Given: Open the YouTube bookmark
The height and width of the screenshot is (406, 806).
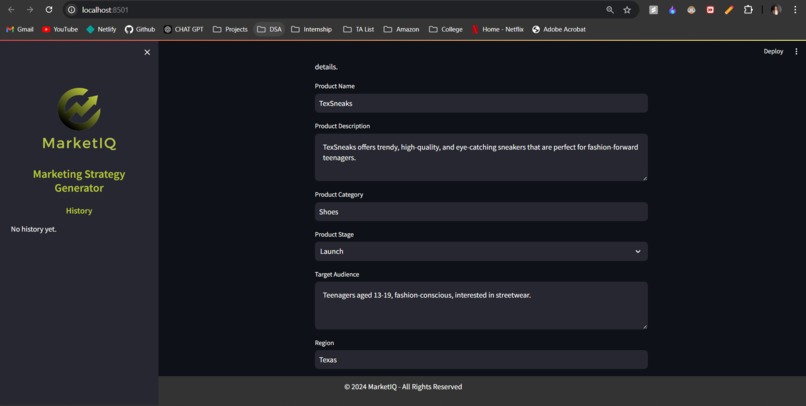Looking at the screenshot, I should [x=60, y=29].
